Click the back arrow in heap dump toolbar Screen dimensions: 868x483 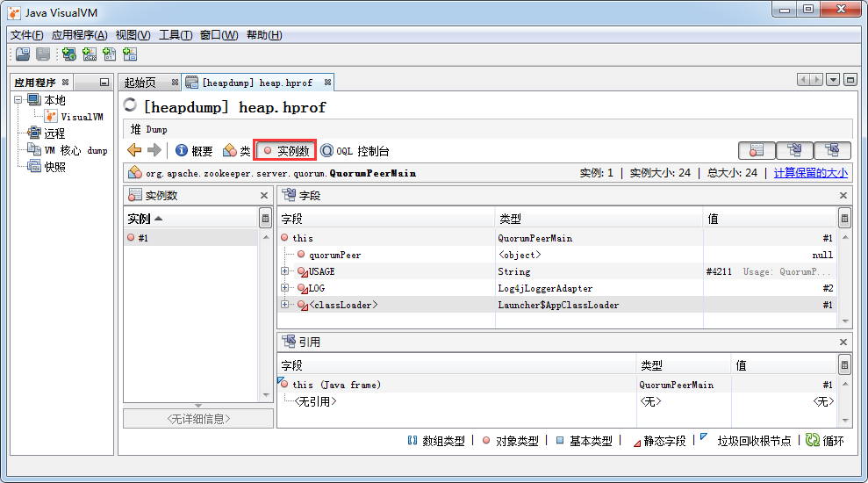[x=134, y=151]
